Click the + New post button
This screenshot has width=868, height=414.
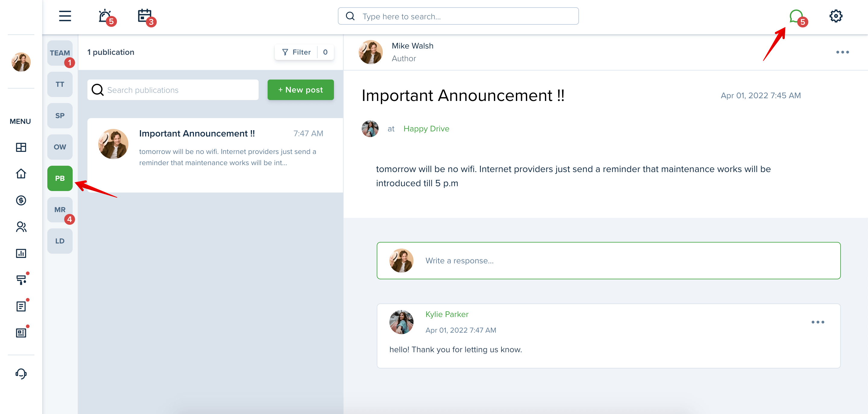coord(300,89)
